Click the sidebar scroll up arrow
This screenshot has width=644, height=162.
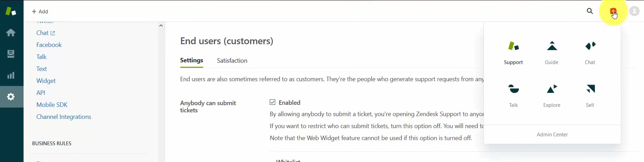tap(161, 26)
